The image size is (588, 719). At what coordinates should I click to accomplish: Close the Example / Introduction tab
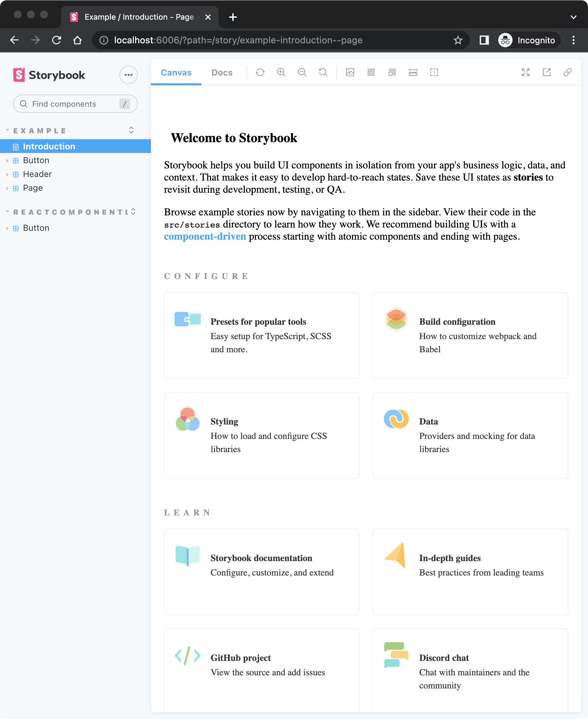pos(208,17)
